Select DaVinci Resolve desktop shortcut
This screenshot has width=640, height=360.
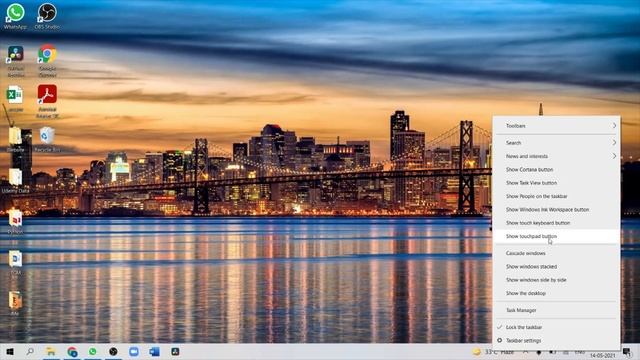16,60
